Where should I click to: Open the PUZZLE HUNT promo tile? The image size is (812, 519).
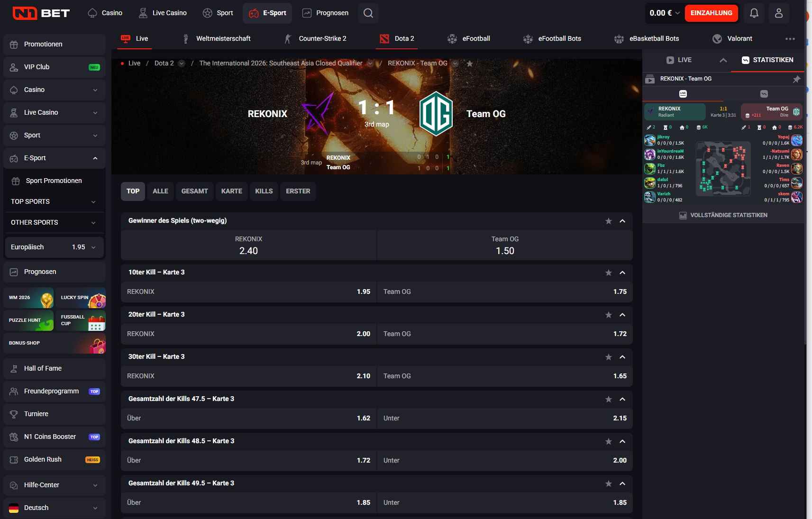[28, 320]
